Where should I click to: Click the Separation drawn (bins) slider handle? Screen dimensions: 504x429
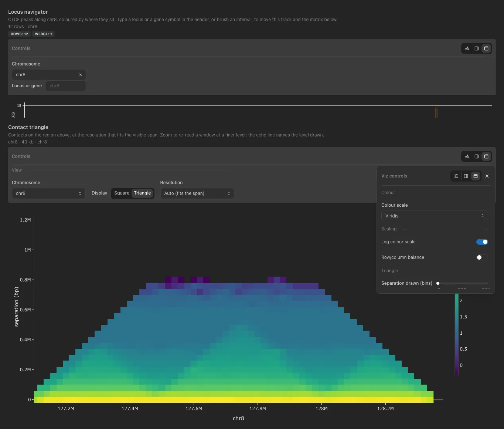(x=438, y=283)
